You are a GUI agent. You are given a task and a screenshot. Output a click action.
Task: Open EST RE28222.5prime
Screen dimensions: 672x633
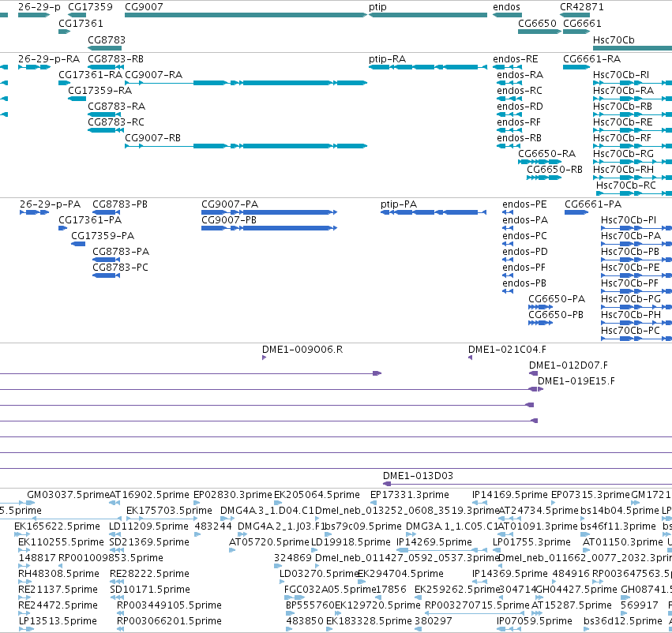tap(148, 574)
